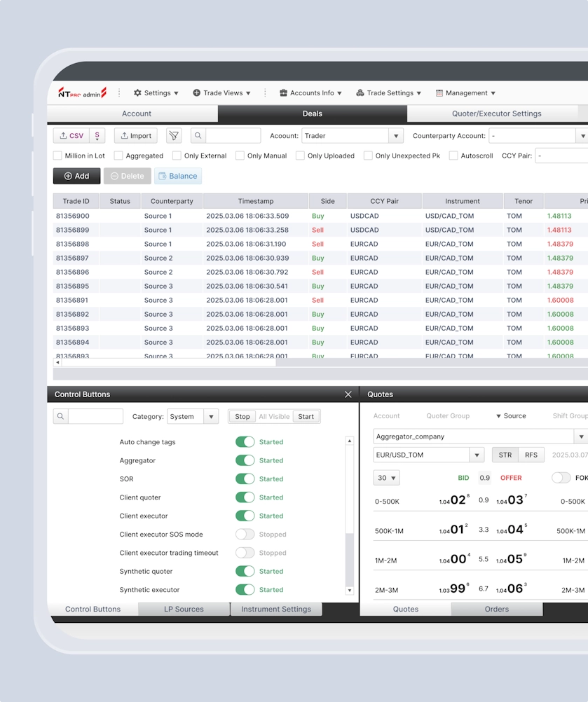Click the CSV export button
This screenshot has height=702, width=588.
point(71,136)
